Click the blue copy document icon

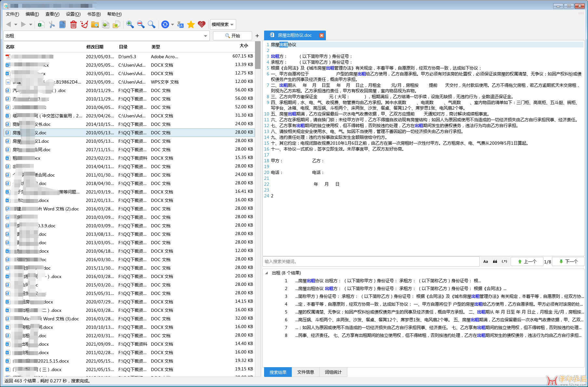62,24
